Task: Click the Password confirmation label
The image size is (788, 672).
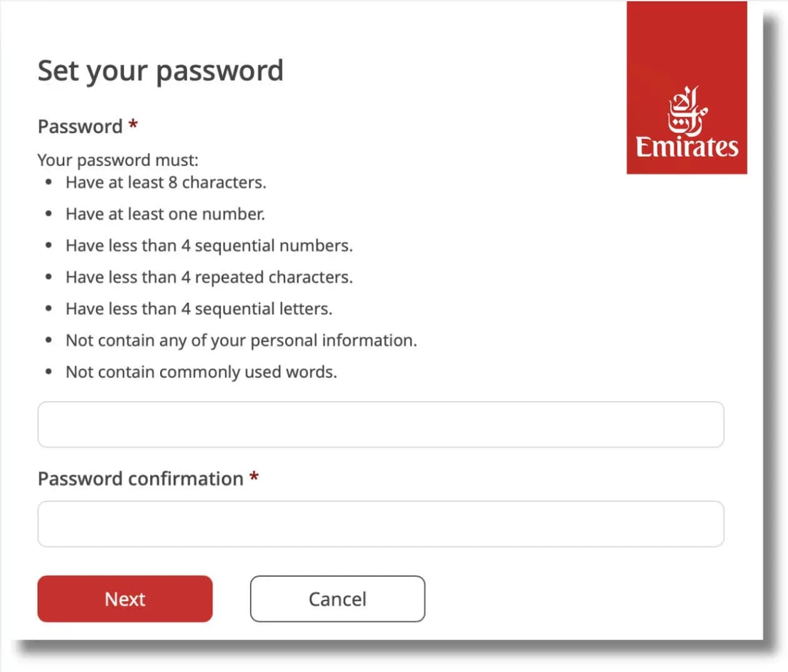Action: [140, 478]
